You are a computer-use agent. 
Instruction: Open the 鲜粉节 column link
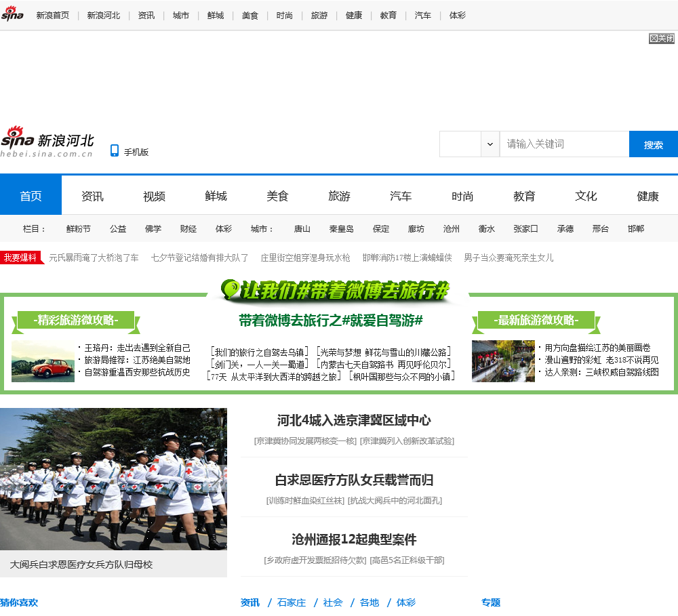point(79,228)
